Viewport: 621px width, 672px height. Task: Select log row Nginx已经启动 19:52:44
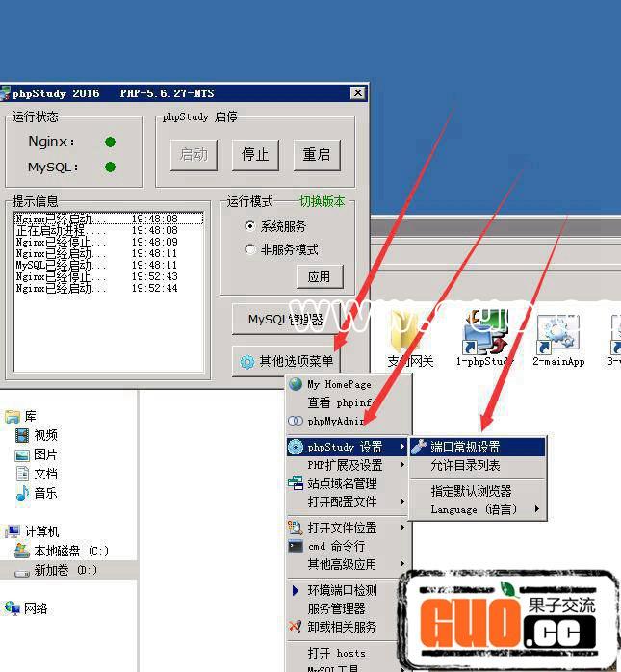(108, 288)
